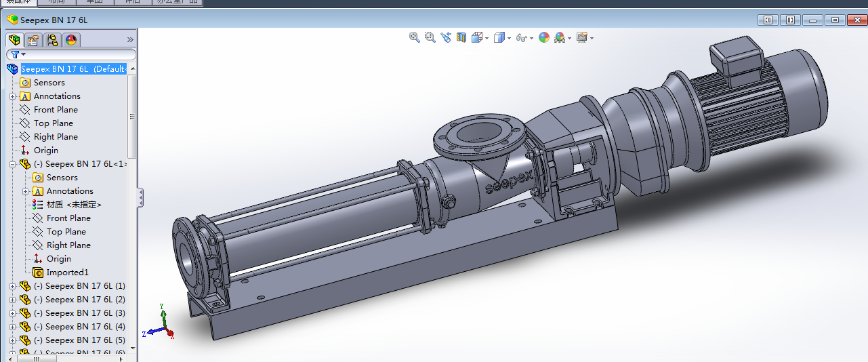Viewport: 868px width, 362px height.
Task: Click the Previous View icon
Action: tap(445, 37)
